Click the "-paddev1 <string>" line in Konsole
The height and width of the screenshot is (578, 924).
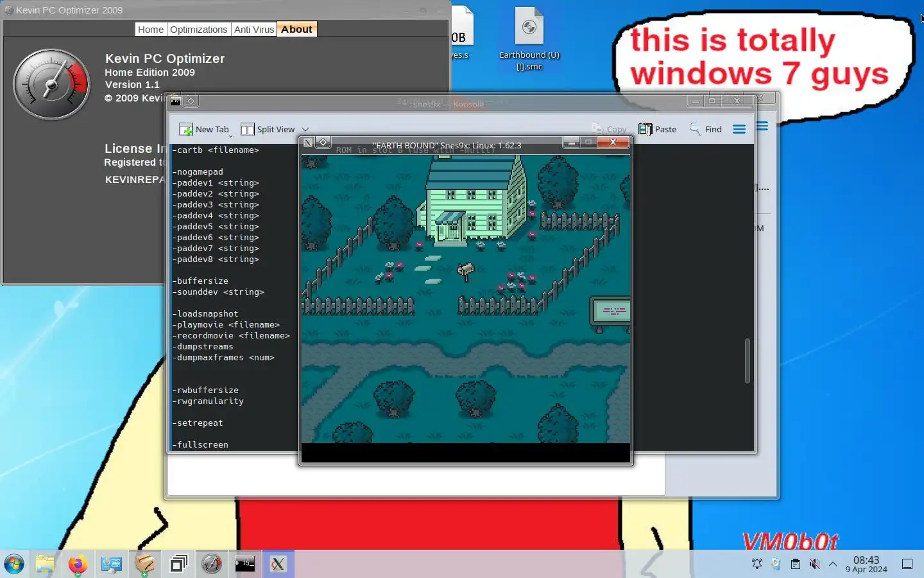pos(216,182)
